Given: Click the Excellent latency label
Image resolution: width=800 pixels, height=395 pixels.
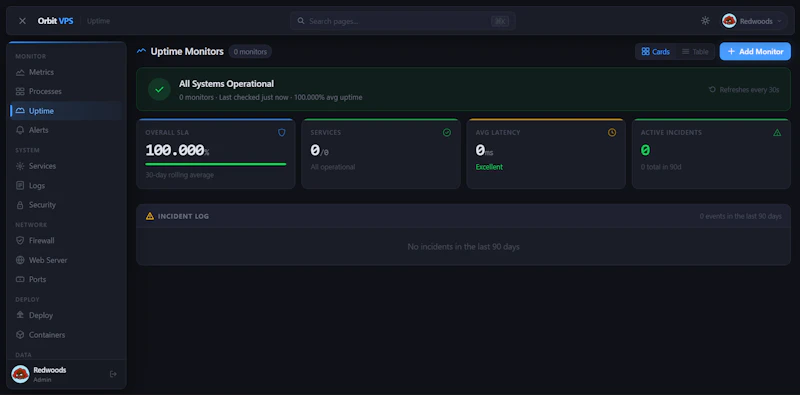Looking at the screenshot, I should [489, 167].
